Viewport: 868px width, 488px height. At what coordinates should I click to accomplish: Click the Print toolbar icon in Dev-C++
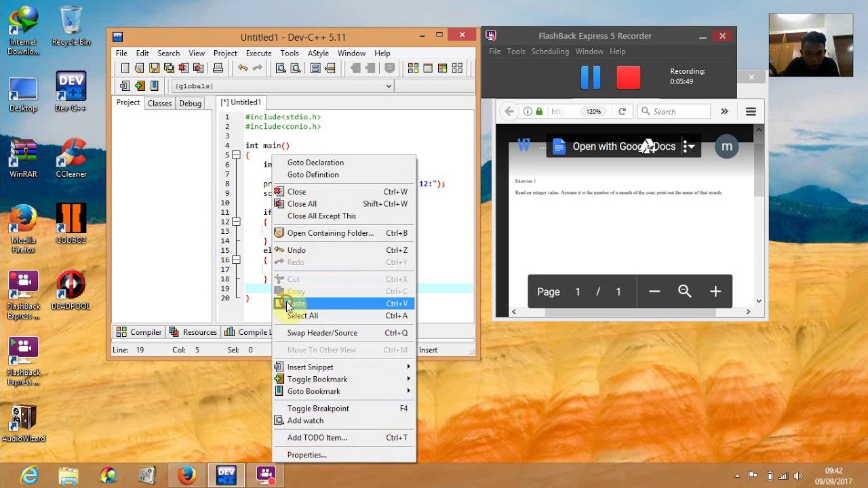point(218,68)
